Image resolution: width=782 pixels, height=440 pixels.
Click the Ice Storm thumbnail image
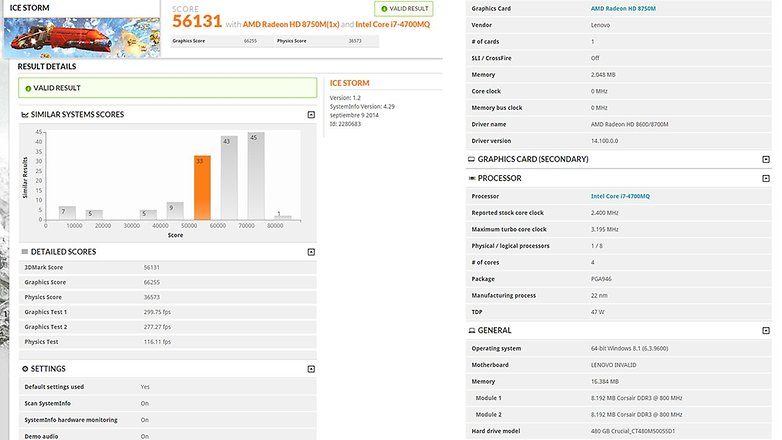point(82,38)
